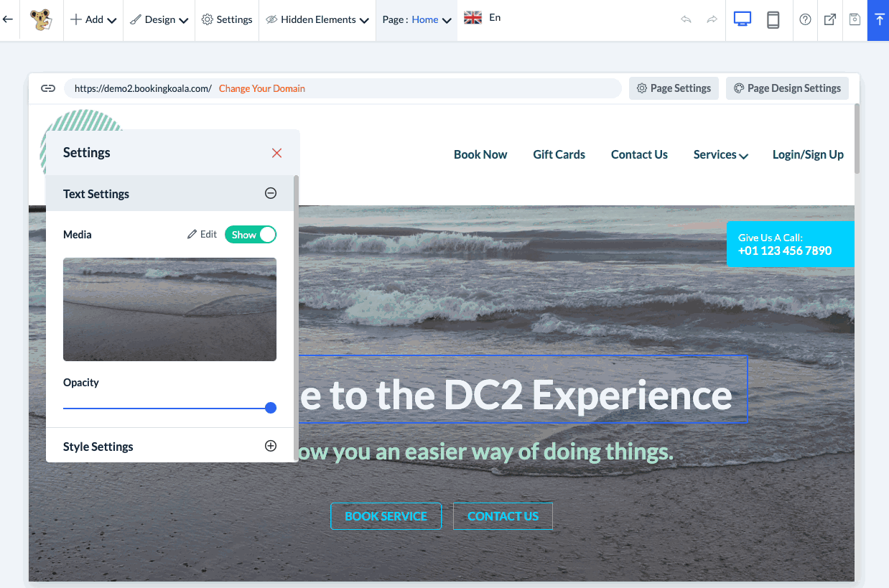Expand the Services navigation dropdown
Viewport: 889px width, 588px height.
720,154
